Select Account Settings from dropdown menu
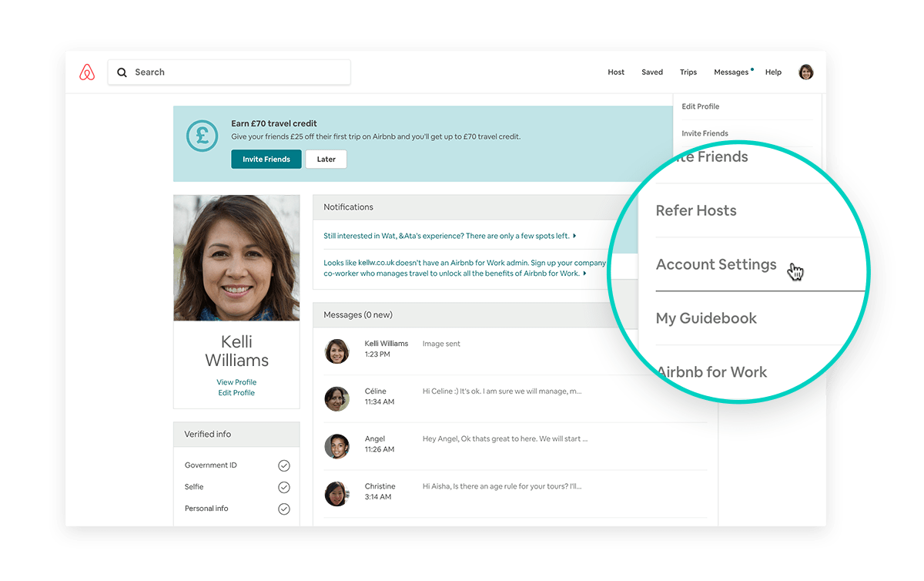 [716, 264]
